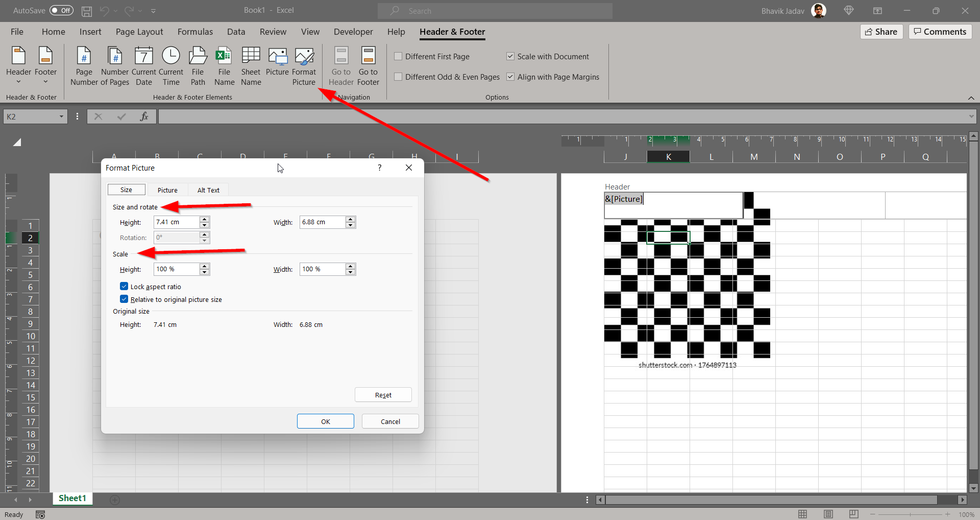Go to Footer navigation button

pyautogui.click(x=368, y=66)
